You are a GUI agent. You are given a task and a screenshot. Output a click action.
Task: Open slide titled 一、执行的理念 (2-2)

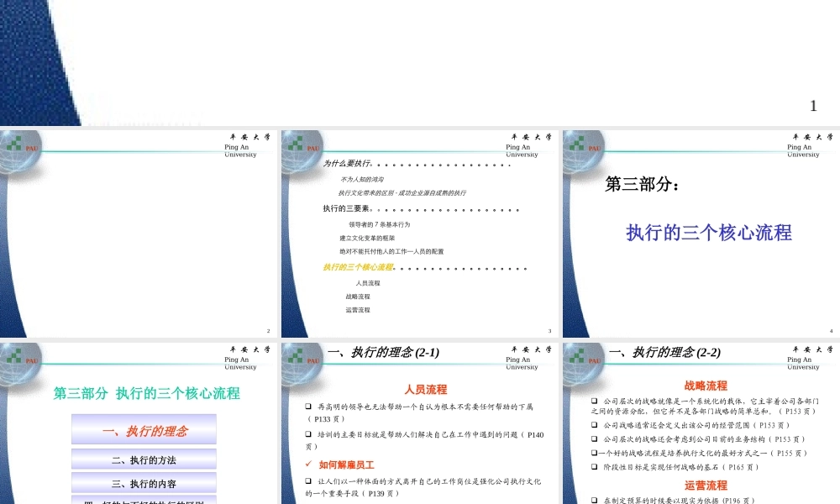click(x=701, y=423)
